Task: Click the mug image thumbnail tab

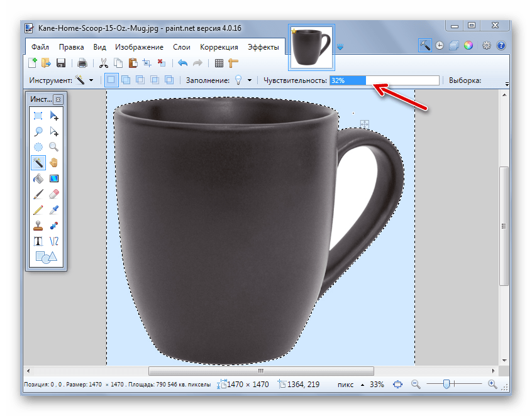Action: pos(312,47)
